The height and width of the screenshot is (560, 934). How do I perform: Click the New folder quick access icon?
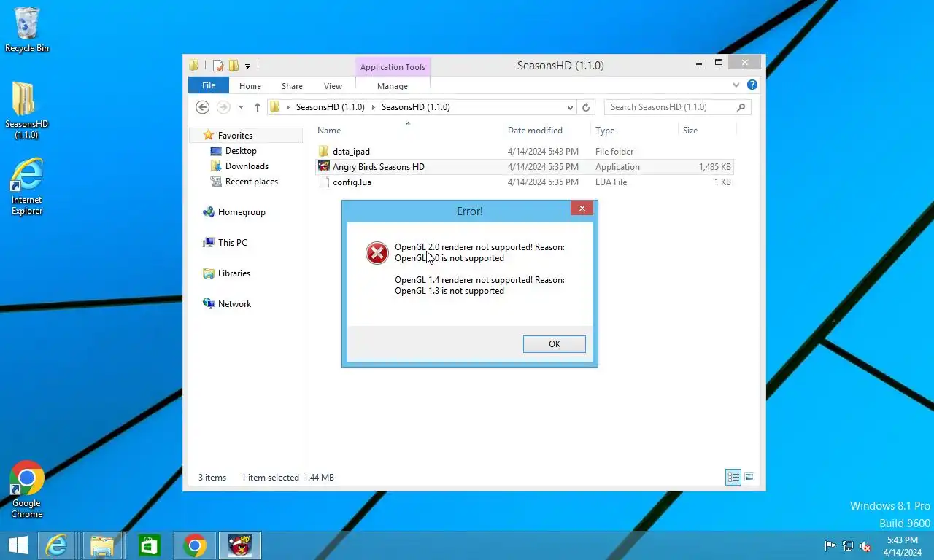click(233, 66)
